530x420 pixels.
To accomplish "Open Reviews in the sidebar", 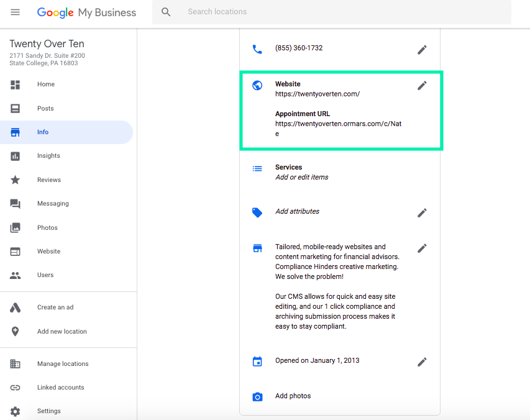I will [x=48, y=180].
